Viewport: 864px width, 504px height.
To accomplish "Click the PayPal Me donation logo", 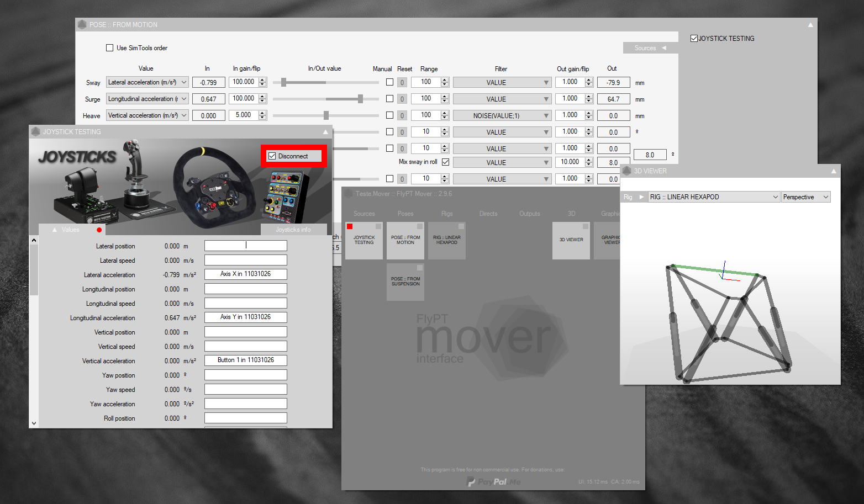I will [494, 482].
